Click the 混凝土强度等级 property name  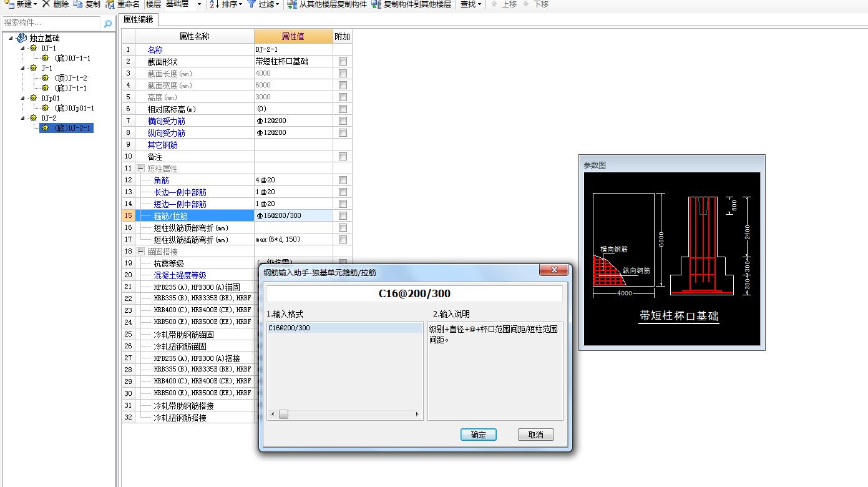coord(180,275)
